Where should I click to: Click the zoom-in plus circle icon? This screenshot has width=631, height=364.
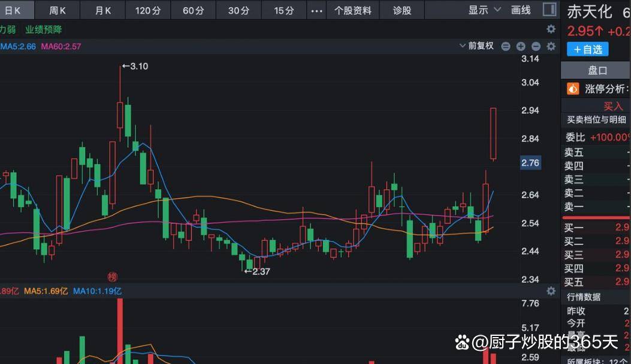tap(521, 46)
